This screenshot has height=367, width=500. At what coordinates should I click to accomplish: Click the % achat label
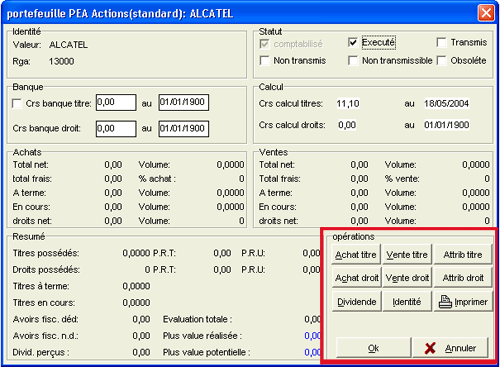click(x=157, y=179)
